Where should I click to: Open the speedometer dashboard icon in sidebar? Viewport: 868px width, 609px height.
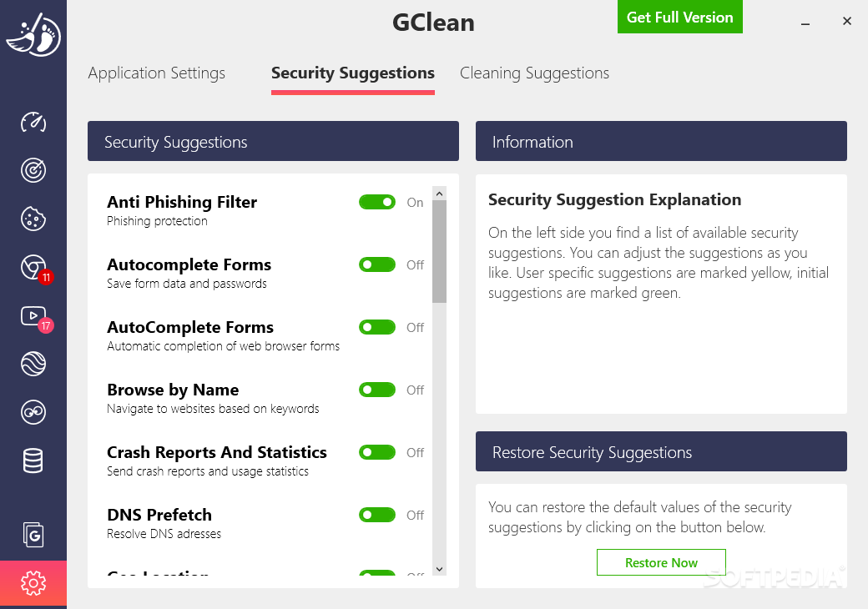click(33, 122)
